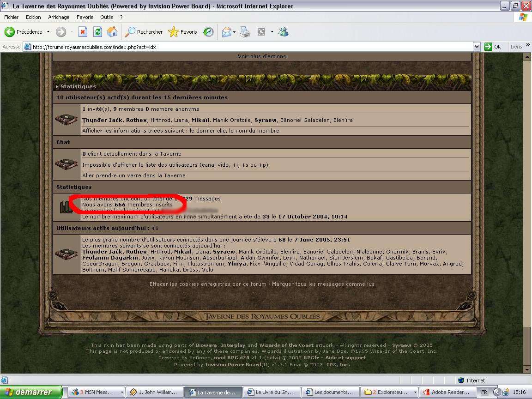Open the History toolbar icon

click(208, 32)
